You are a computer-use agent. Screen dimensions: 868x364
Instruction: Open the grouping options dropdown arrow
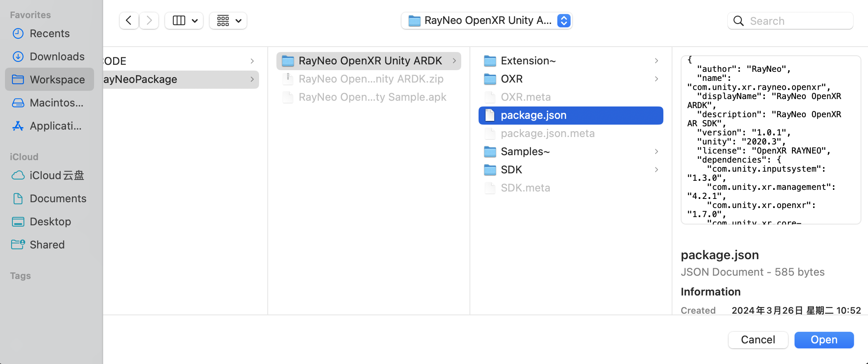pyautogui.click(x=238, y=21)
